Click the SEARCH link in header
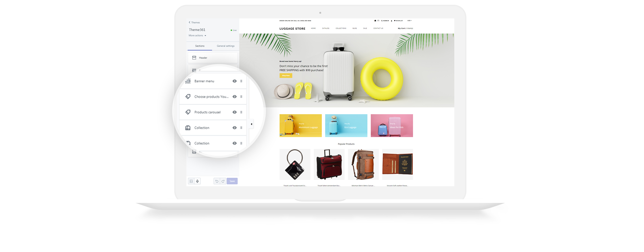 (385, 21)
